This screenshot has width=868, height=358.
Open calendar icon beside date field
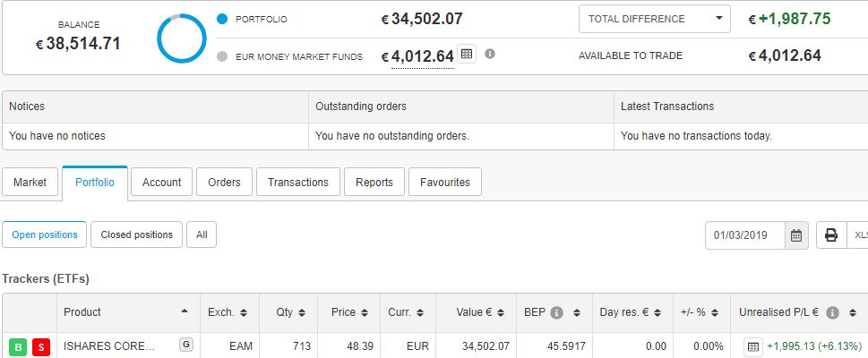796,235
